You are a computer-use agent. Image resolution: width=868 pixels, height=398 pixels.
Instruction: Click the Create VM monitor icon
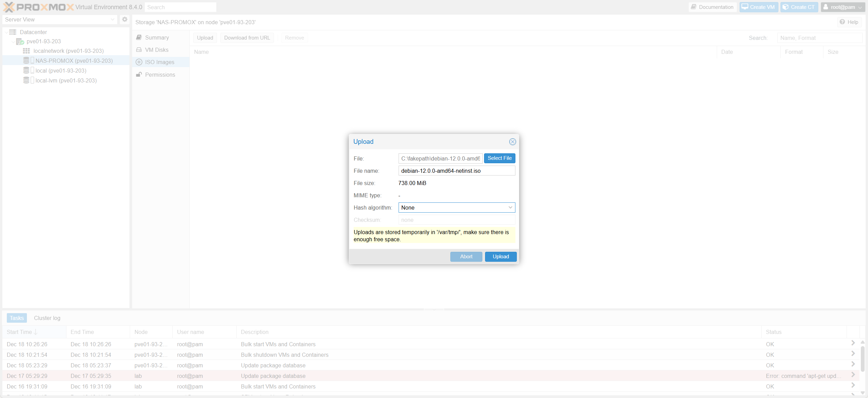coord(744,7)
